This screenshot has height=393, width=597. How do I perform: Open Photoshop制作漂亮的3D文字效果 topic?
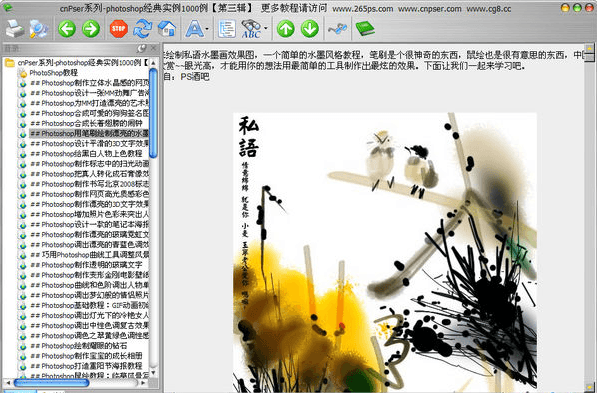pyautogui.click(x=89, y=204)
